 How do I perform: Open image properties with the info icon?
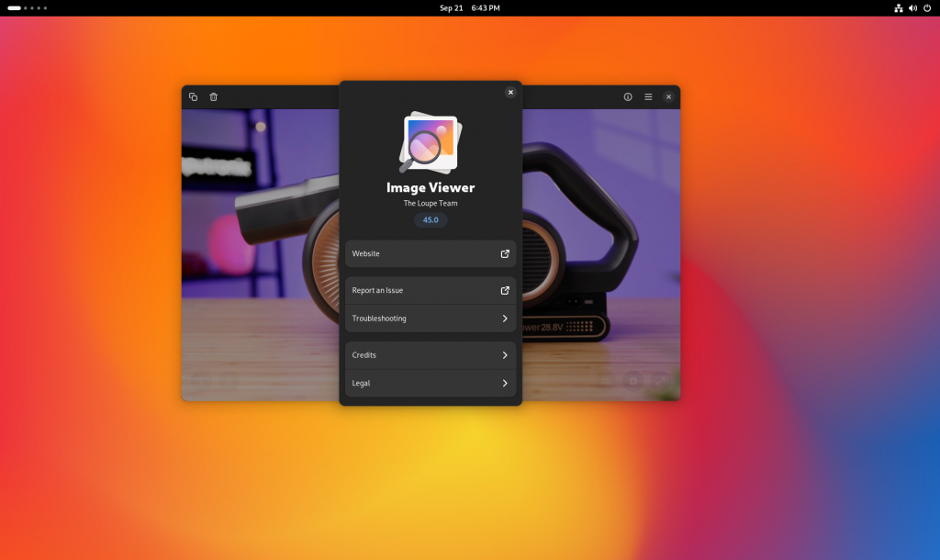pyautogui.click(x=628, y=96)
